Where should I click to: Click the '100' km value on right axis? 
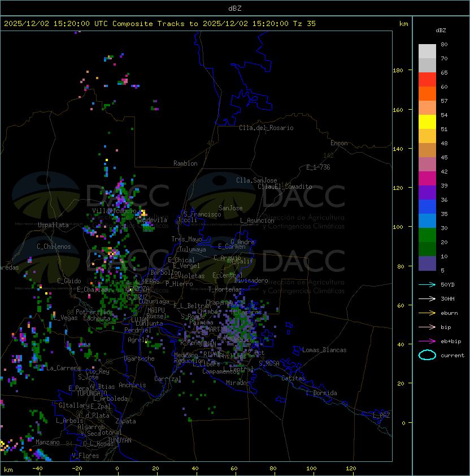coord(398,227)
